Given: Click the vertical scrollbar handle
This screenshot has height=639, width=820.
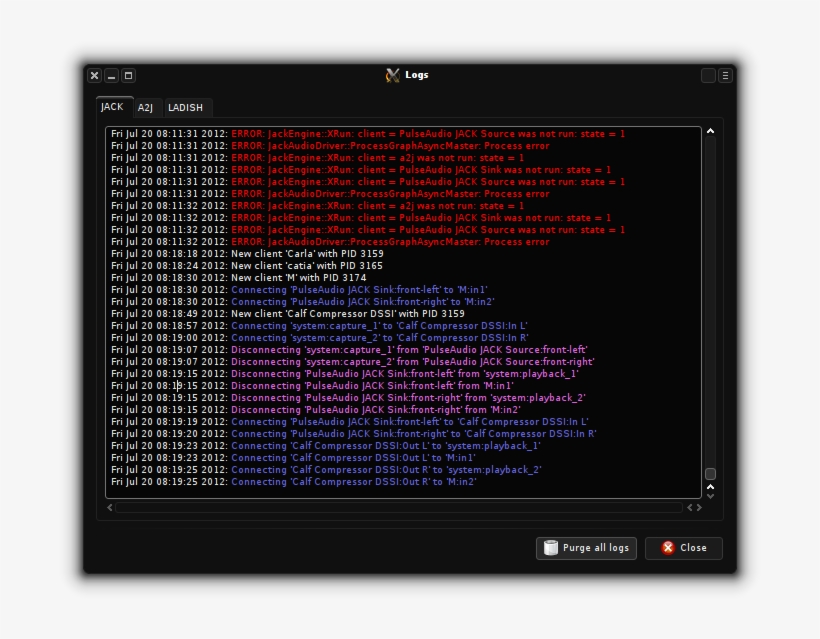Looking at the screenshot, I should click(x=710, y=474).
